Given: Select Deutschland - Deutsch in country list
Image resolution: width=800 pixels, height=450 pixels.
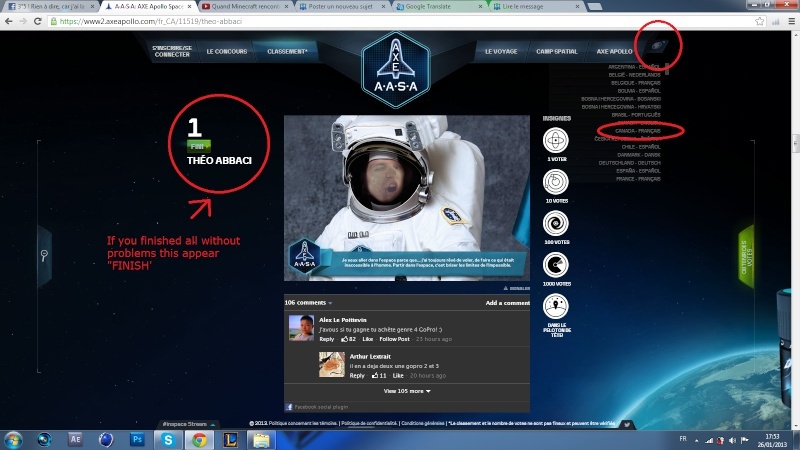Looking at the screenshot, I should (x=630, y=163).
